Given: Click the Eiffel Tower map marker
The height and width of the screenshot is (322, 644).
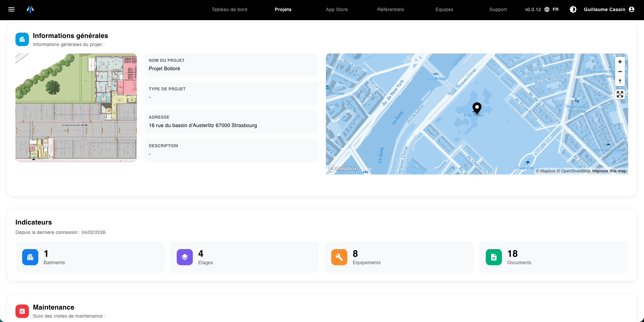Looking at the screenshot, I should (x=477, y=108).
